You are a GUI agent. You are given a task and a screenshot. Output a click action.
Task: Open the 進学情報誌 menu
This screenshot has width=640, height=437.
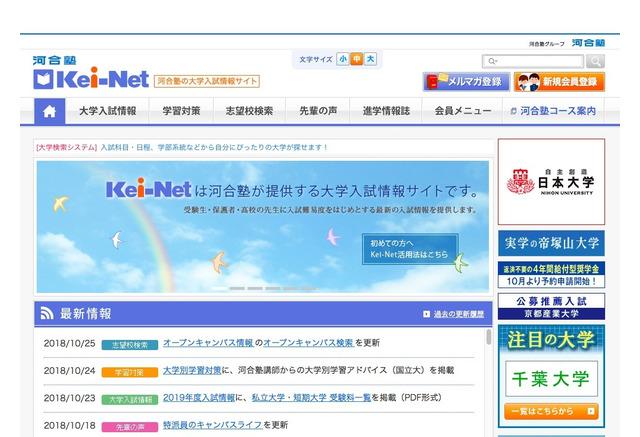386,111
